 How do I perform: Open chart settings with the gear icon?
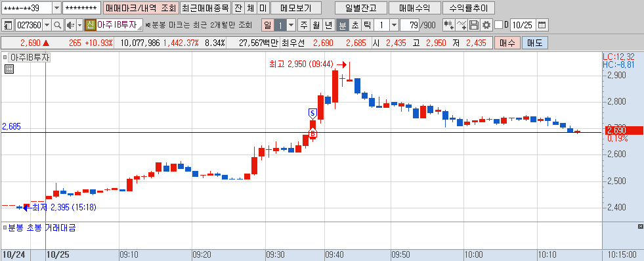486,25
